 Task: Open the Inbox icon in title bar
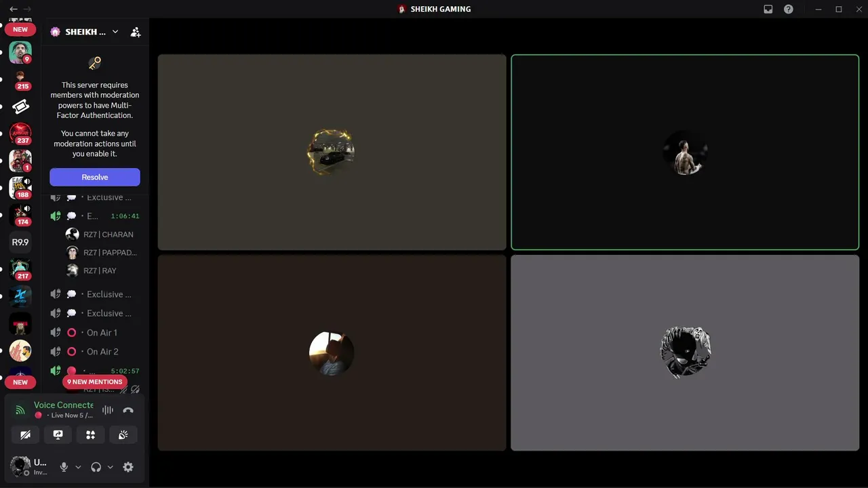[768, 9]
